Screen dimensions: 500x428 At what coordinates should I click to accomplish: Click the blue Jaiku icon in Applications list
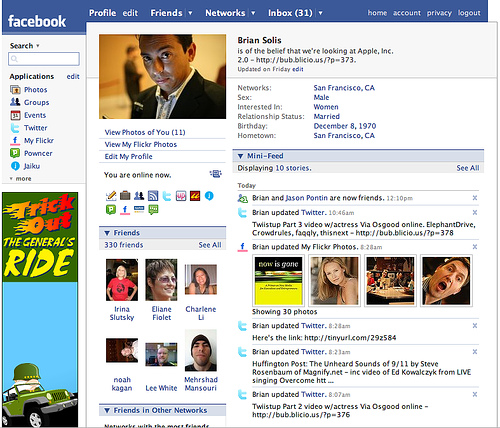pyautogui.click(x=15, y=166)
